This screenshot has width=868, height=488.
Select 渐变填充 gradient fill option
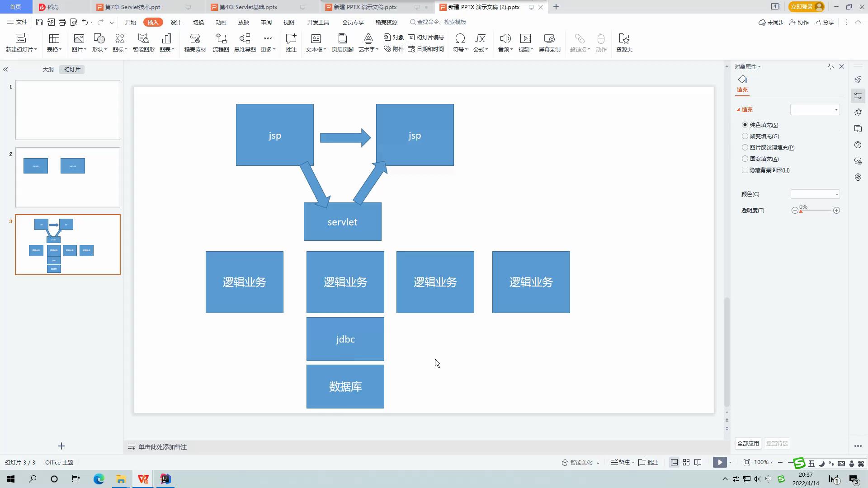745,136
